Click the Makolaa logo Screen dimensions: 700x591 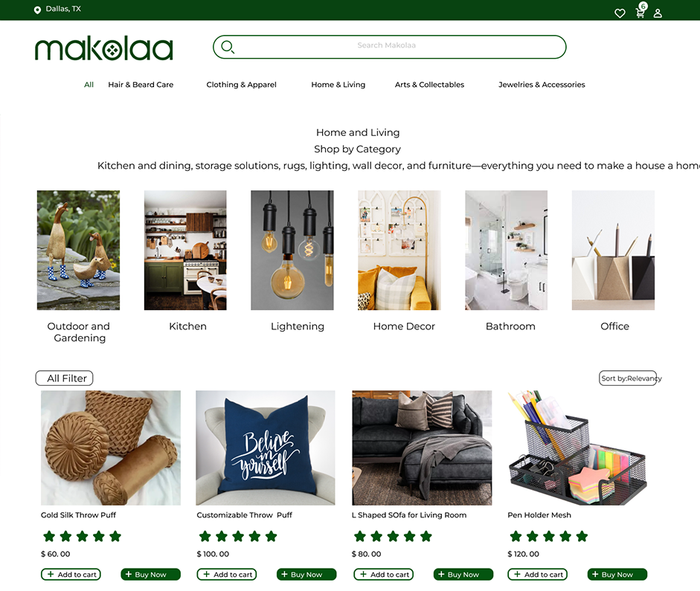[x=104, y=48]
